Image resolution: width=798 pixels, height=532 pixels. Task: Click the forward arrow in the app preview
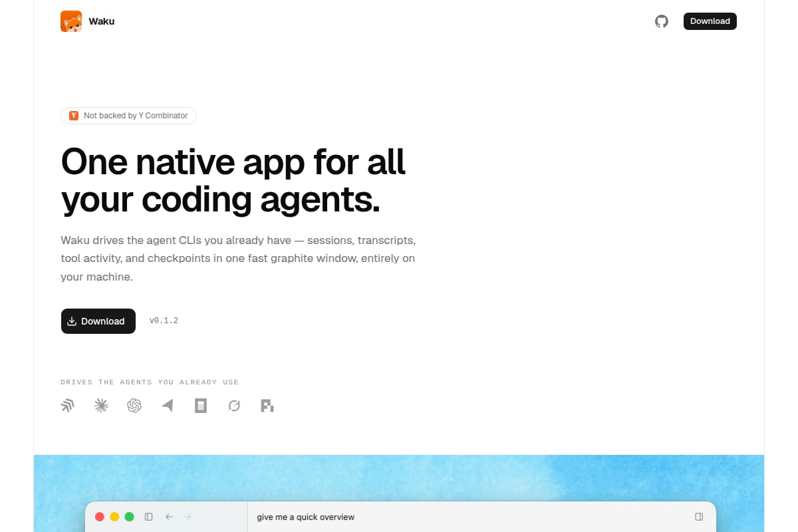click(188, 517)
